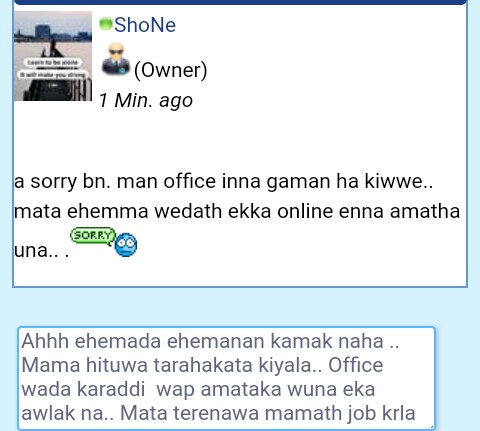Open the ShoNe username link

pos(145,25)
